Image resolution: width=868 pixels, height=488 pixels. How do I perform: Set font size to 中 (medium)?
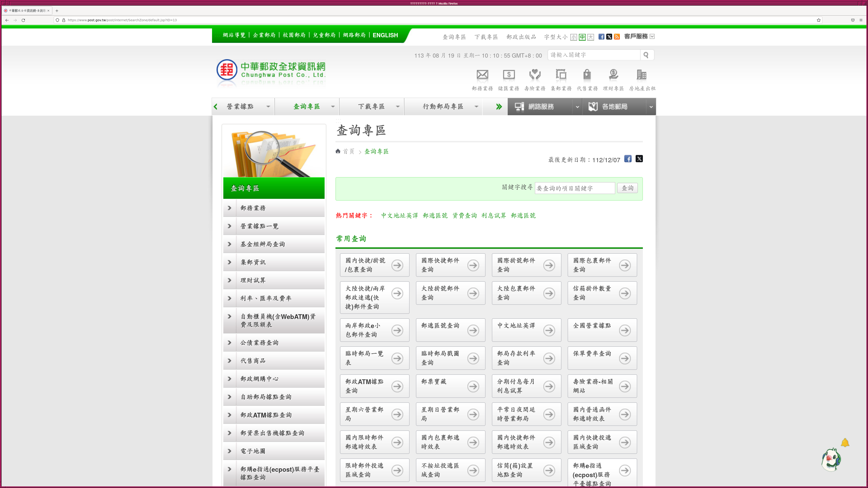point(582,37)
